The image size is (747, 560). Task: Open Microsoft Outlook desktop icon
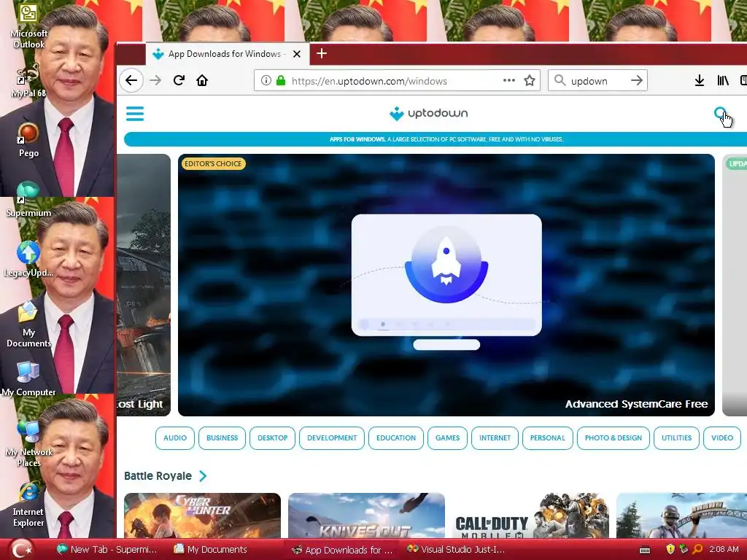(28, 27)
